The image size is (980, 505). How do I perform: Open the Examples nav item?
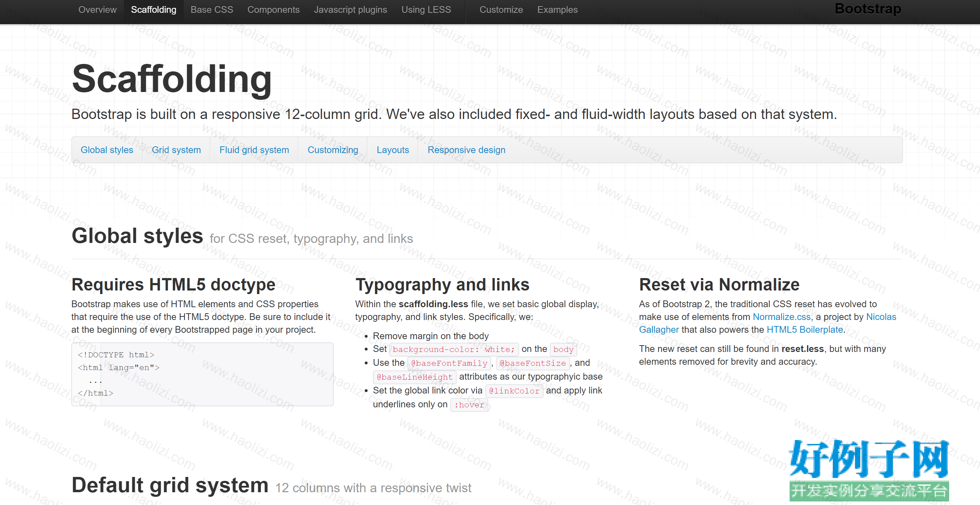click(557, 10)
